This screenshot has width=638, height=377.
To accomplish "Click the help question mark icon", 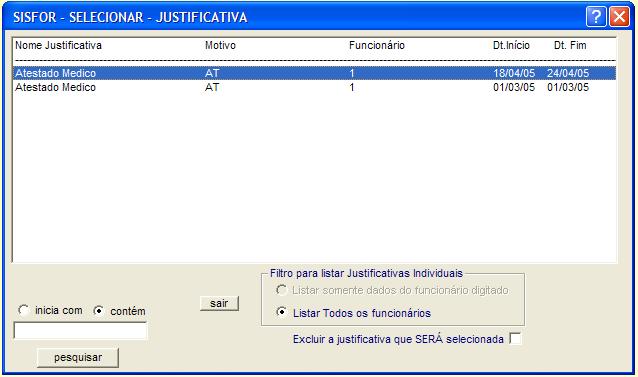I will pos(596,17).
